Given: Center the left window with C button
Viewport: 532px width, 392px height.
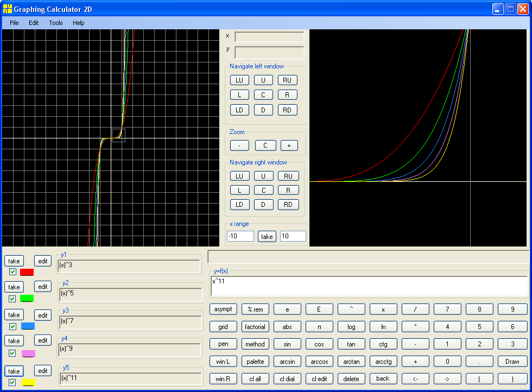Looking at the screenshot, I should pos(263,94).
